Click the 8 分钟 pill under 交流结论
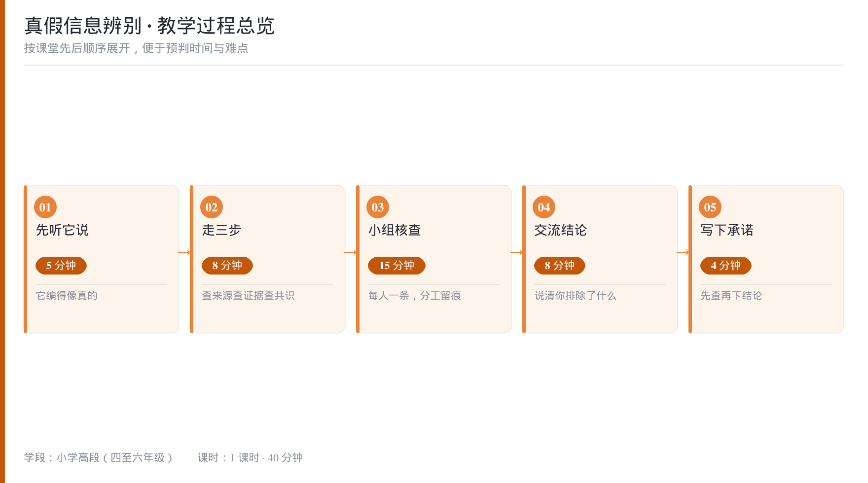Image resolution: width=868 pixels, height=483 pixels. pyautogui.click(x=560, y=266)
